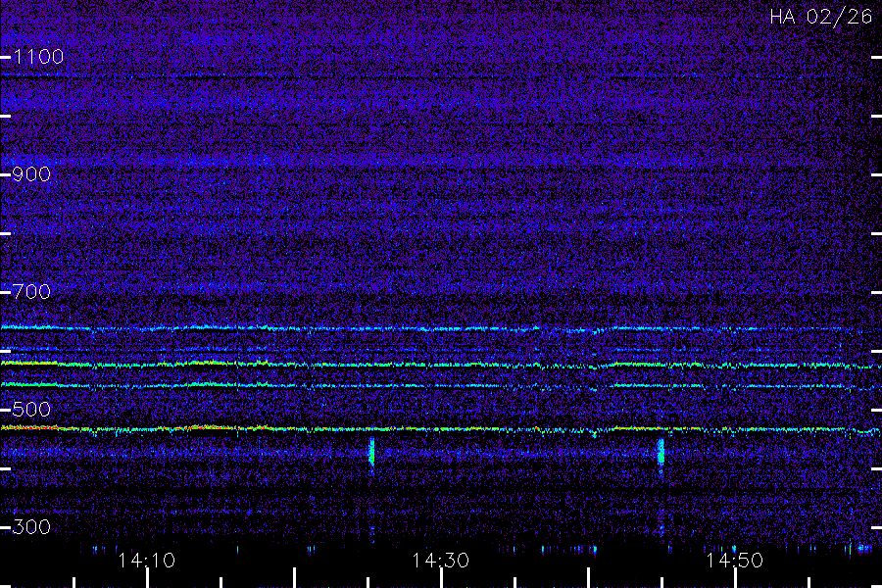Click the 700 frequency axis label
The width and height of the screenshot is (882, 588).
[x=31, y=292]
